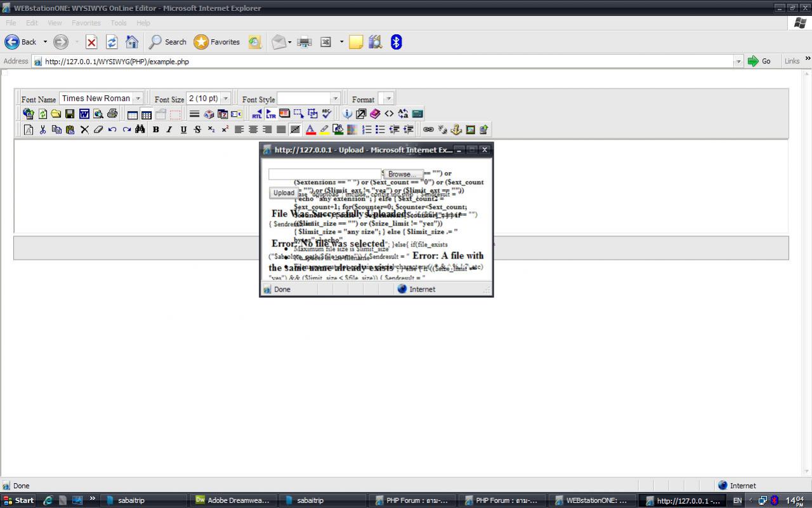812x508 pixels.
Task: Toggle subscript formatting
Action: [211, 130]
